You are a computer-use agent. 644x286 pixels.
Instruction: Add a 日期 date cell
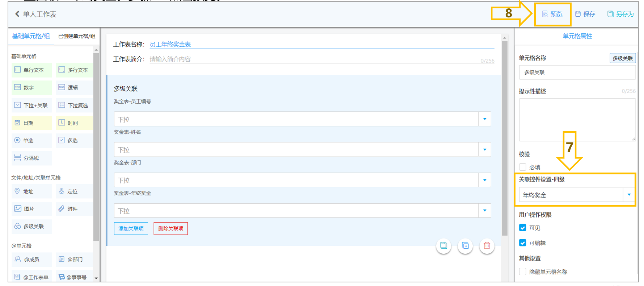(x=32, y=123)
